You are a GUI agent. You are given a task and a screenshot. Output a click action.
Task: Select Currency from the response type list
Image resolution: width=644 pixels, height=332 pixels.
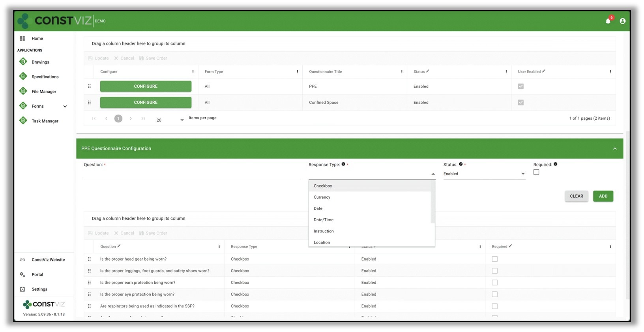pos(322,197)
